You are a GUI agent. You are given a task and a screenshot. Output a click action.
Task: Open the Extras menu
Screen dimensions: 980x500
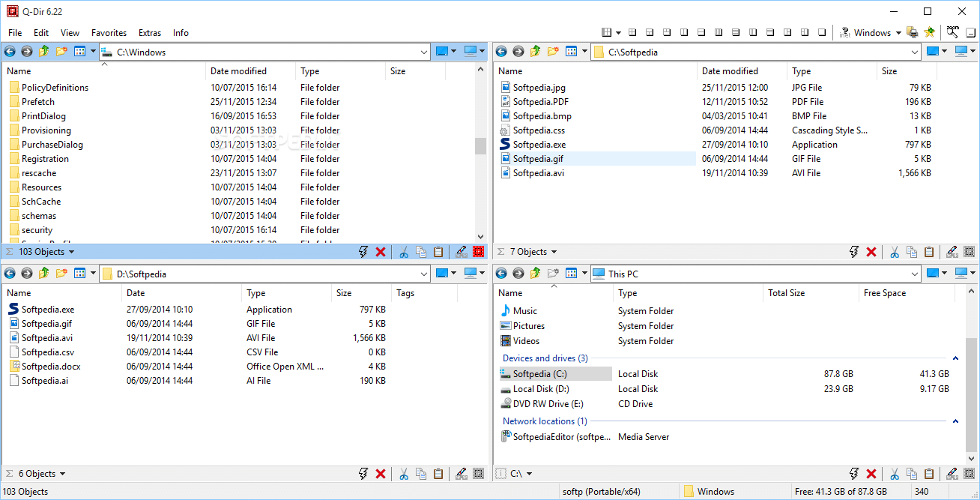(x=150, y=33)
